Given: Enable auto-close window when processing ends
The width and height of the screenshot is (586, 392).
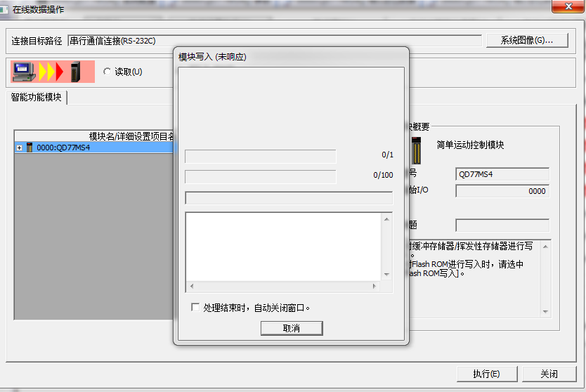Looking at the screenshot, I should [195, 307].
